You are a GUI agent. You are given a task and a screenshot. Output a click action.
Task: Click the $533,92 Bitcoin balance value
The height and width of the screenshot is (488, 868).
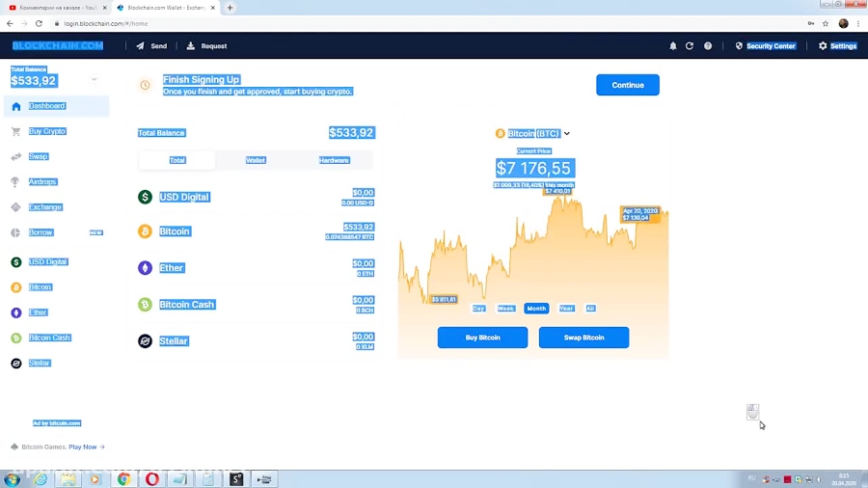[358, 227]
